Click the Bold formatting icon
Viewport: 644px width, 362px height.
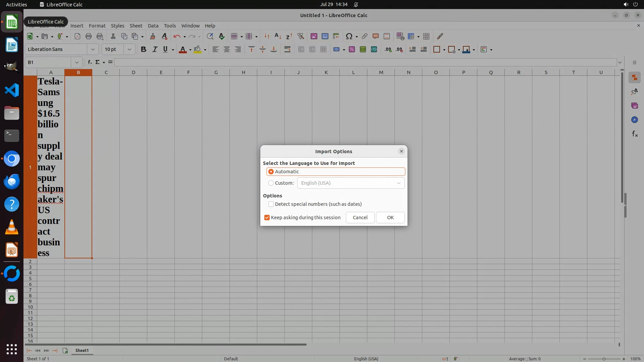point(144,49)
